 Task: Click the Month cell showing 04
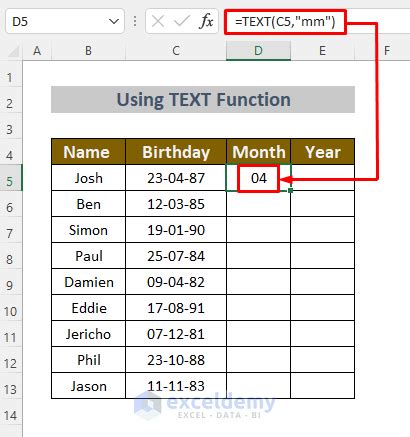point(258,178)
